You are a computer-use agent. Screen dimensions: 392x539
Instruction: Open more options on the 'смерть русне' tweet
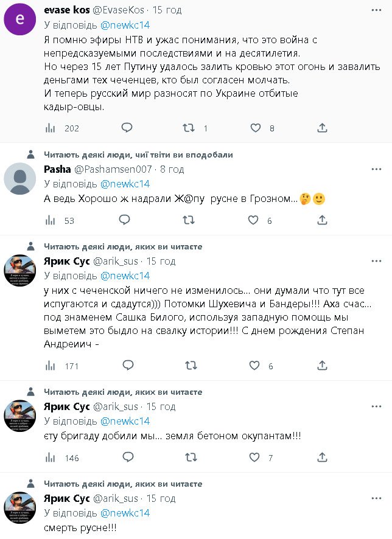[x=377, y=499]
